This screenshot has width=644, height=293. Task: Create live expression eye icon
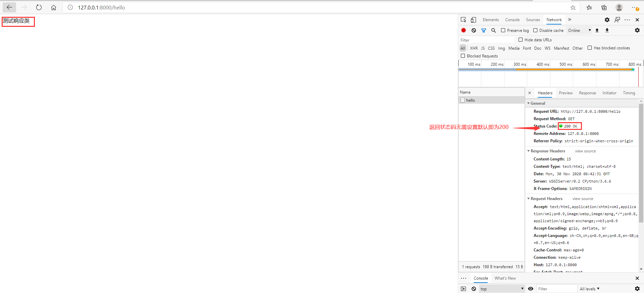tap(531, 289)
